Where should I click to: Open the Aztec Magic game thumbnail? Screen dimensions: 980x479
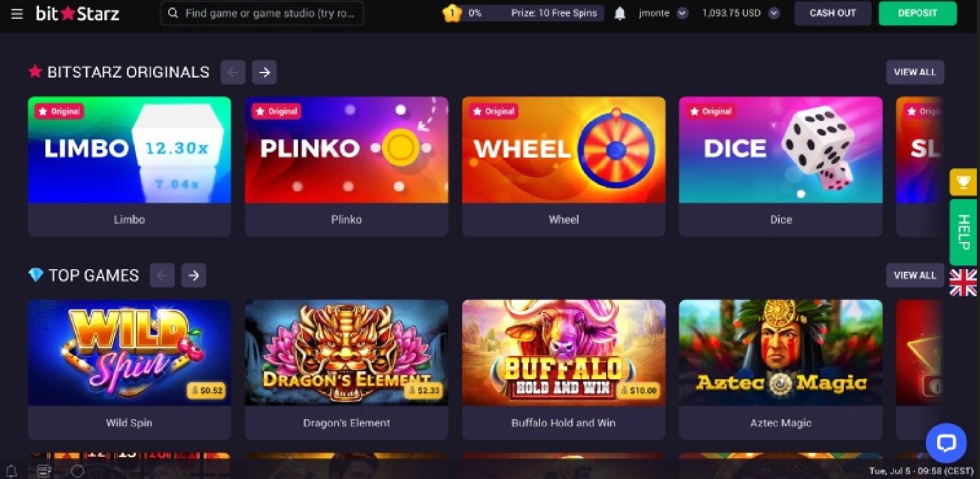(x=781, y=369)
